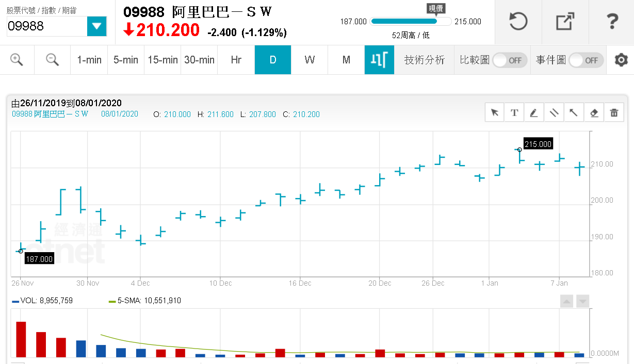
Task: Click the 09988 stock code input field
Action: [47, 26]
